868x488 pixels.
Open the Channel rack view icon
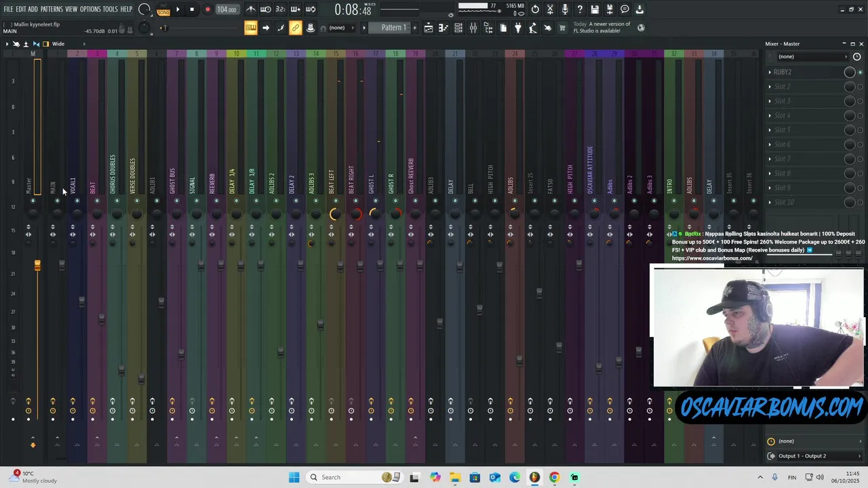point(458,28)
